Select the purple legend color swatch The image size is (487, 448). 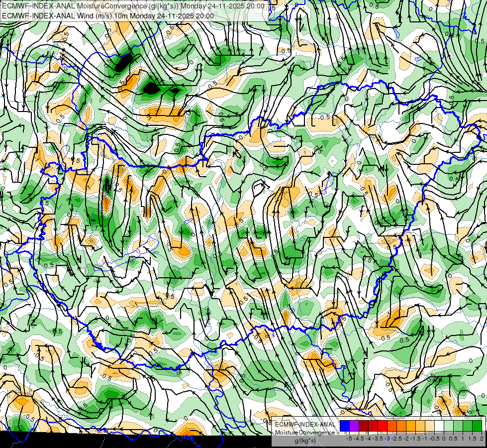[x=354, y=426]
